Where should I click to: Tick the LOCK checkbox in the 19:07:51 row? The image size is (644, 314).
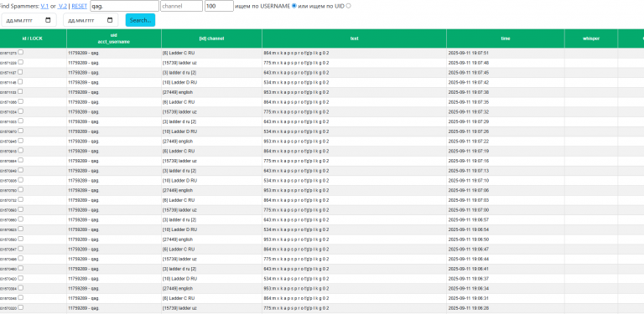click(20, 53)
